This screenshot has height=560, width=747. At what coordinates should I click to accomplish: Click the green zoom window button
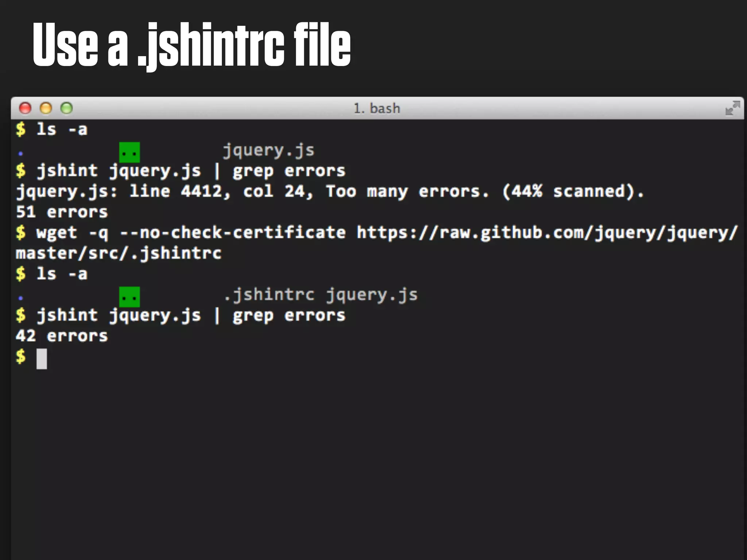tap(66, 108)
